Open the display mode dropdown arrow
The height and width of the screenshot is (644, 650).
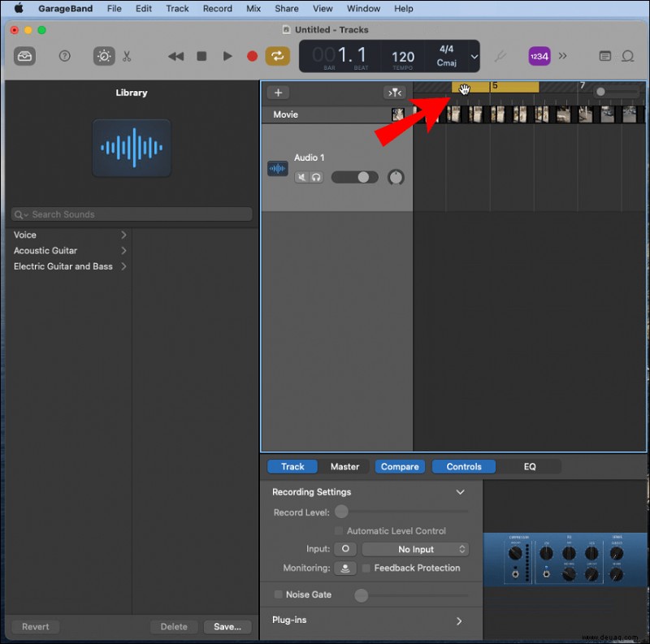tap(474, 56)
